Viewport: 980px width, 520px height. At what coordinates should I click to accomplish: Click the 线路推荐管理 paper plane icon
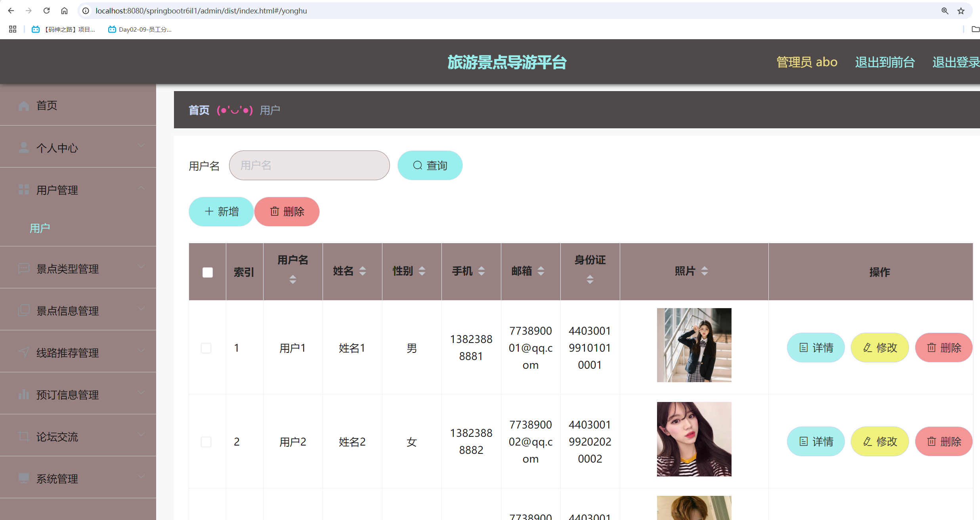tap(24, 352)
